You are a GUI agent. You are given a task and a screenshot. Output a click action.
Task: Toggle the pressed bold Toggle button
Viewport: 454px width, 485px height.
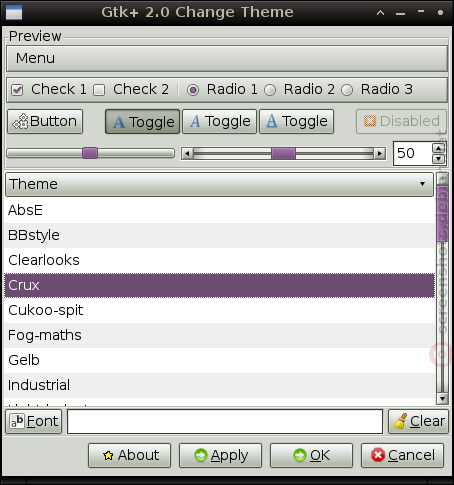point(143,122)
